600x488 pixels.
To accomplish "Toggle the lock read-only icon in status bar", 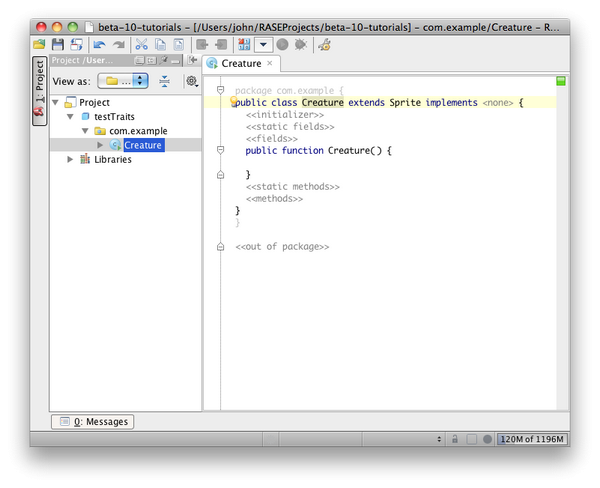I will click(x=455, y=439).
